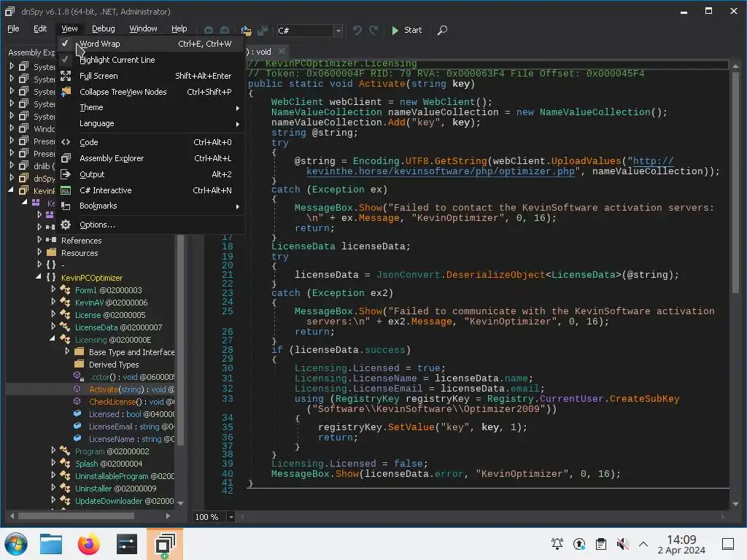This screenshot has width=747, height=560.
Task: Expand Base Type and Interfaces folder
Action: coord(67,351)
